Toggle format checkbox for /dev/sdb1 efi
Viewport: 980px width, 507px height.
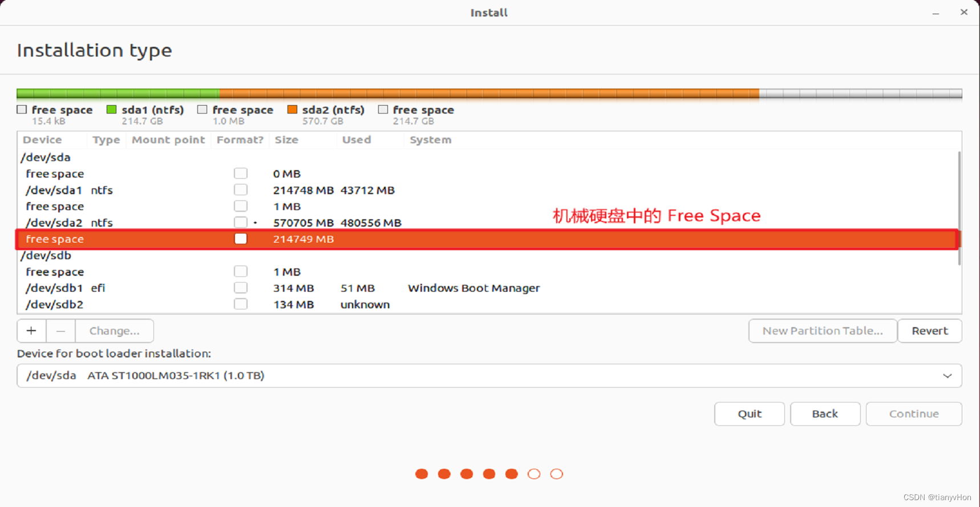click(241, 288)
